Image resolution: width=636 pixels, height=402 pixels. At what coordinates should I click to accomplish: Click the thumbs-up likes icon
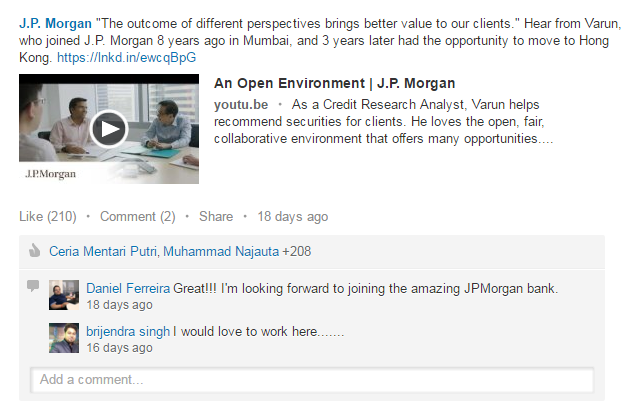(x=33, y=251)
